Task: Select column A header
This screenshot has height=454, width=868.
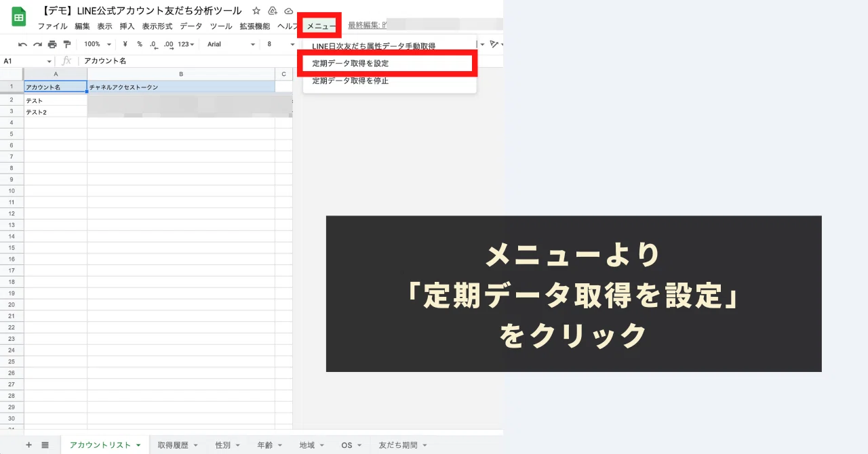Action: click(x=56, y=74)
